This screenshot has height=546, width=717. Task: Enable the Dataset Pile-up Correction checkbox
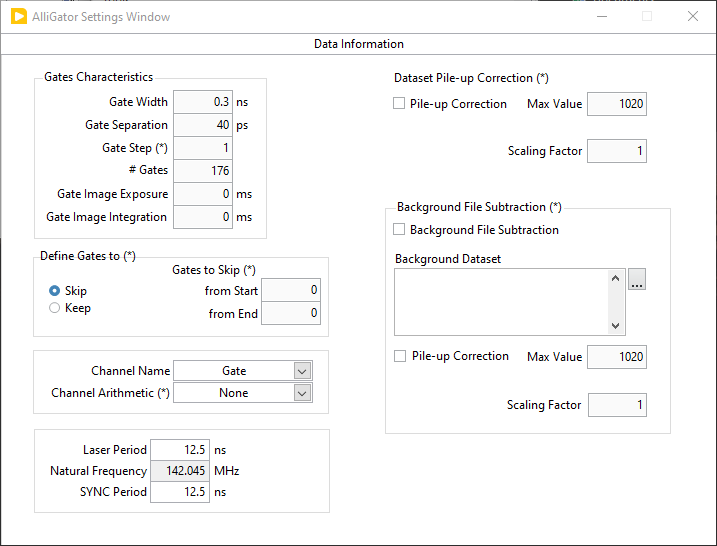(399, 103)
